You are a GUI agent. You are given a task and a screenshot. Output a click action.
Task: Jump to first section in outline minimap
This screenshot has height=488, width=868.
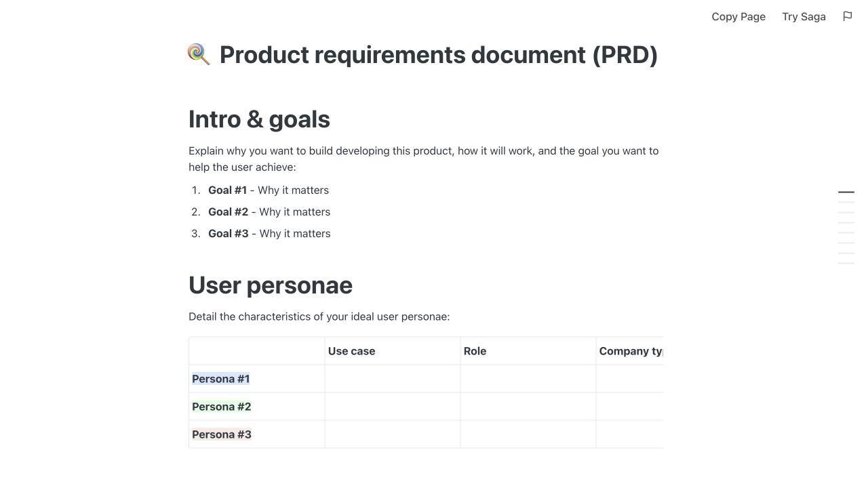pyautogui.click(x=846, y=192)
